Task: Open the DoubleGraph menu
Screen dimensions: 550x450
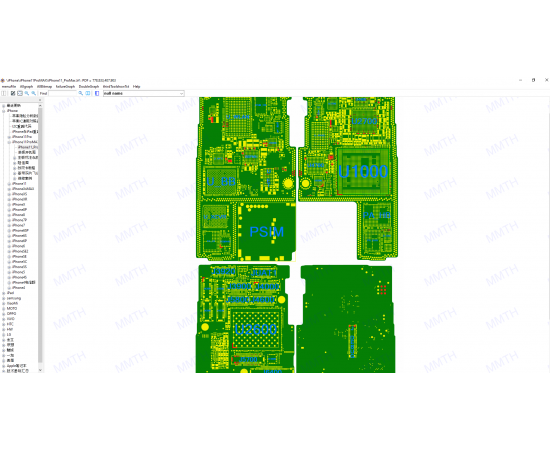Action: pyautogui.click(x=89, y=86)
